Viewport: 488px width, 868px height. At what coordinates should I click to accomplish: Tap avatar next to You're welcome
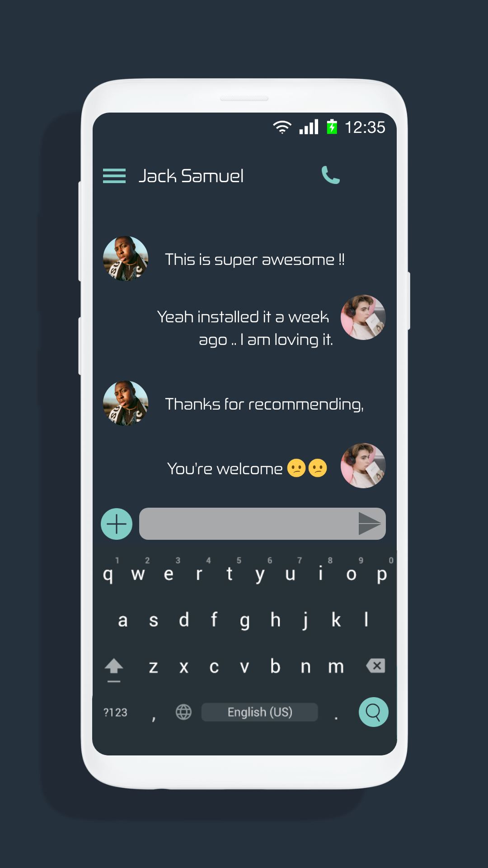[363, 466]
